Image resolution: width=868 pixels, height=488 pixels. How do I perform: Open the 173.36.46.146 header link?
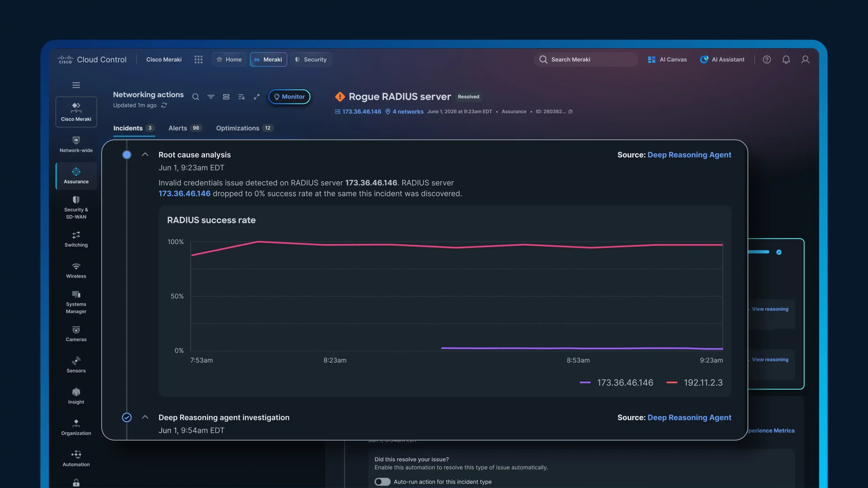(x=361, y=111)
